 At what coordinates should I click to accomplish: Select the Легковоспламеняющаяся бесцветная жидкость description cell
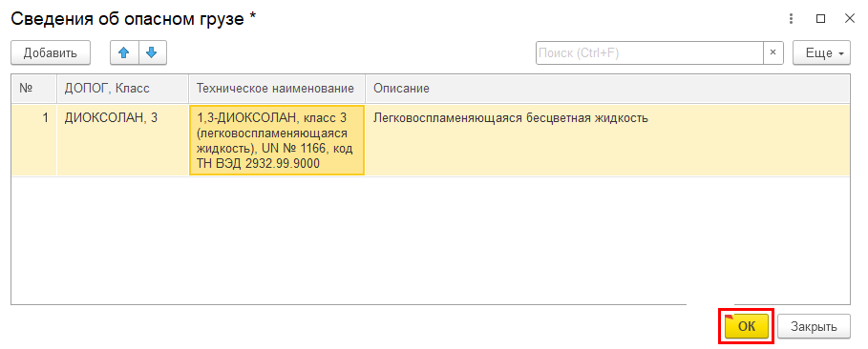[607, 140]
